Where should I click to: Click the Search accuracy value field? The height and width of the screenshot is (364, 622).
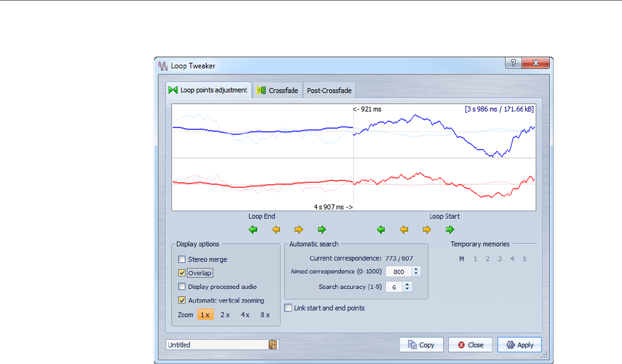pyautogui.click(x=395, y=287)
